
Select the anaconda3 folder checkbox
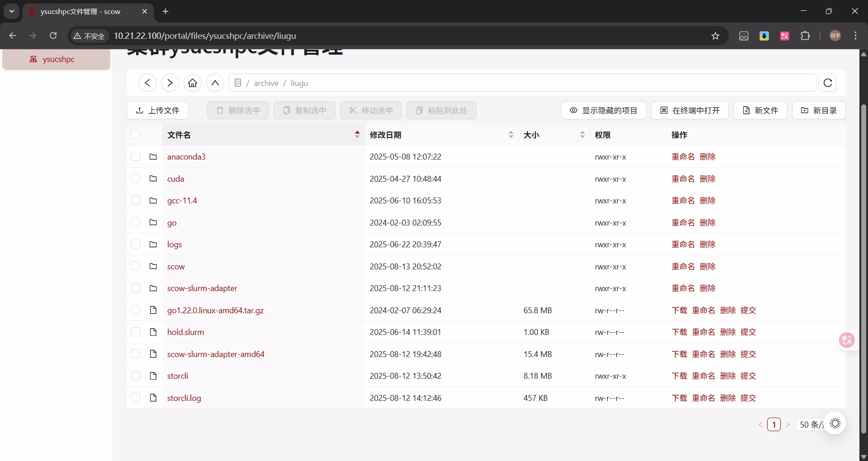(x=136, y=156)
